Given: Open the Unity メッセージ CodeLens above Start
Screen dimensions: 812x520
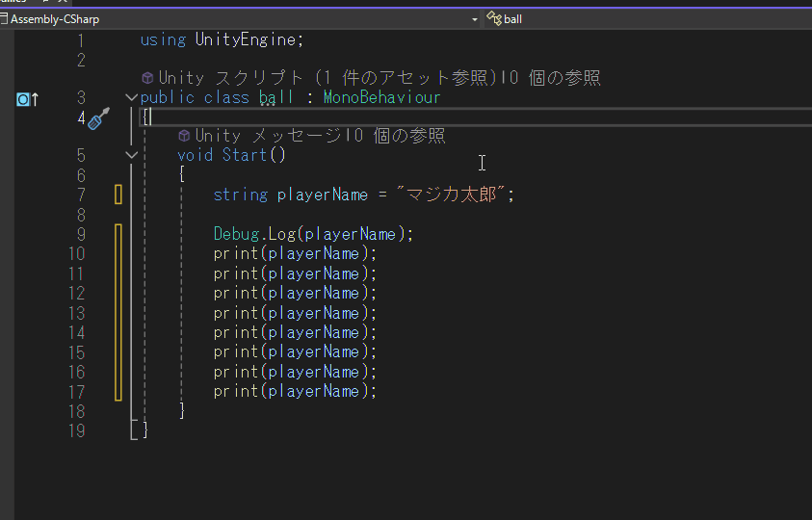Looking at the screenshot, I should (x=268, y=136).
